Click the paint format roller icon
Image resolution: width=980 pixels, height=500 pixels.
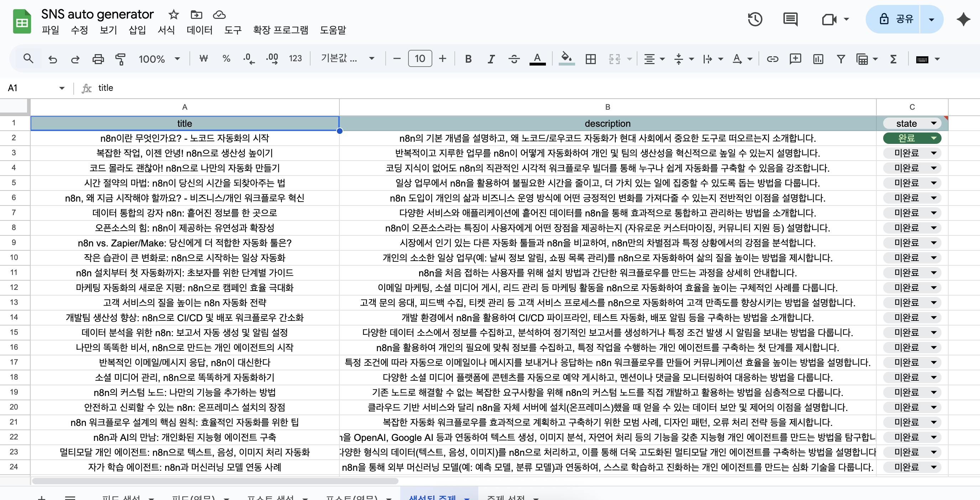click(x=120, y=59)
